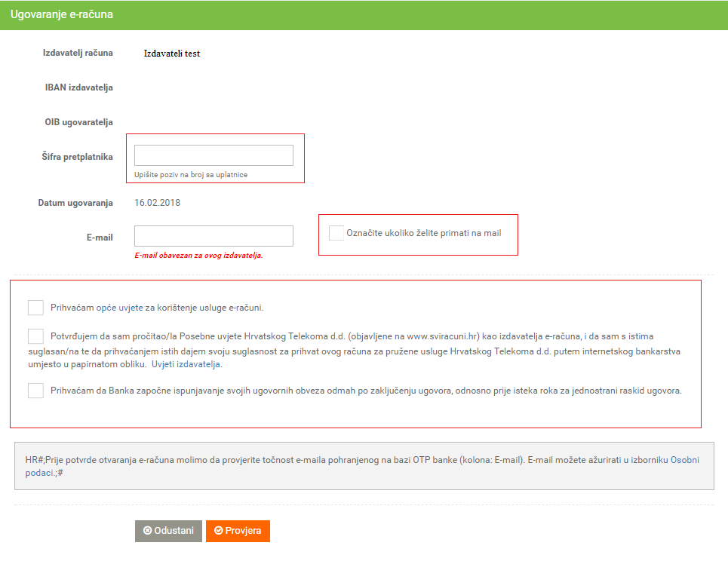Open the Uvjeti izdavatelja link
The width and height of the screenshot is (728, 564).
coord(186,364)
